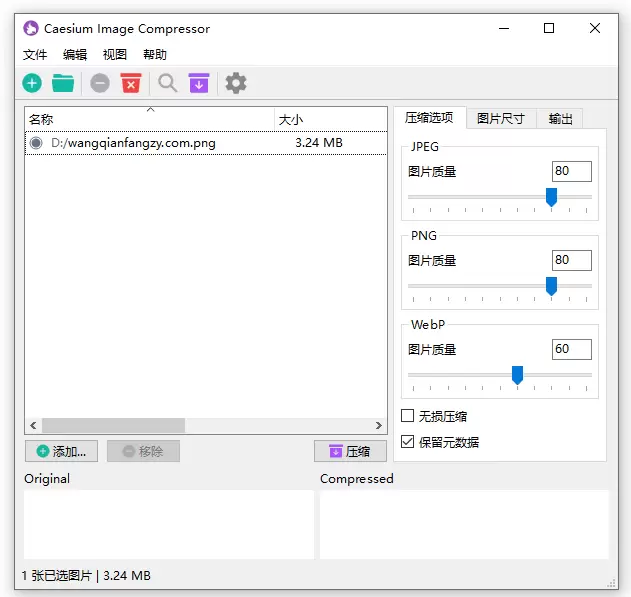This screenshot has height=597, width=631.
Task: Click the right scroll arrow of file list
Action: click(x=378, y=425)
